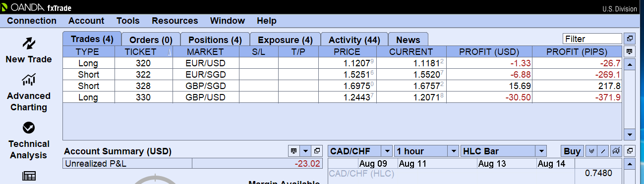644x184 pixels.
Task: Sort trades by TYPE column header
Action: click(x=88, y=51)
